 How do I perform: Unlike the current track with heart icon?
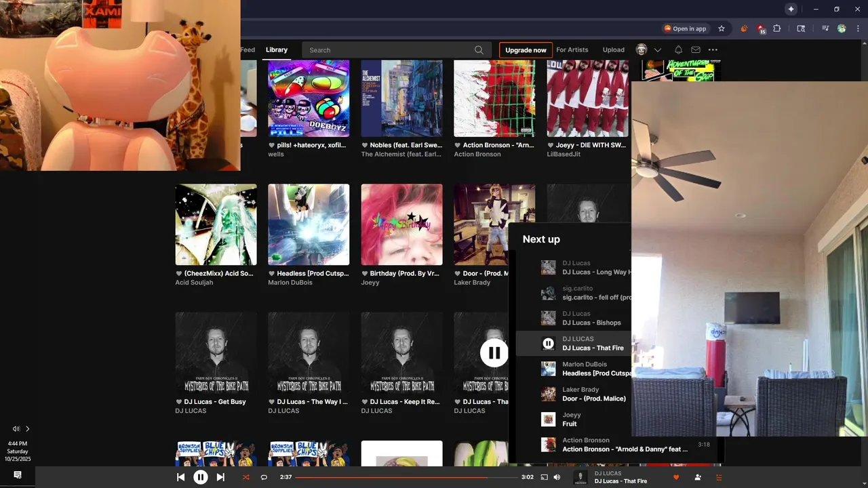click(675, 477)
